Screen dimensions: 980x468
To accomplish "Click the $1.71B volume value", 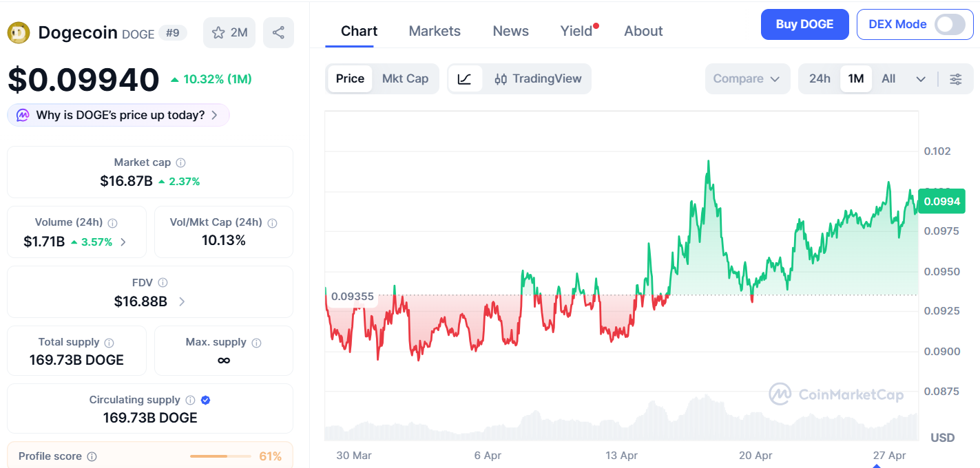I will point(44,242).
